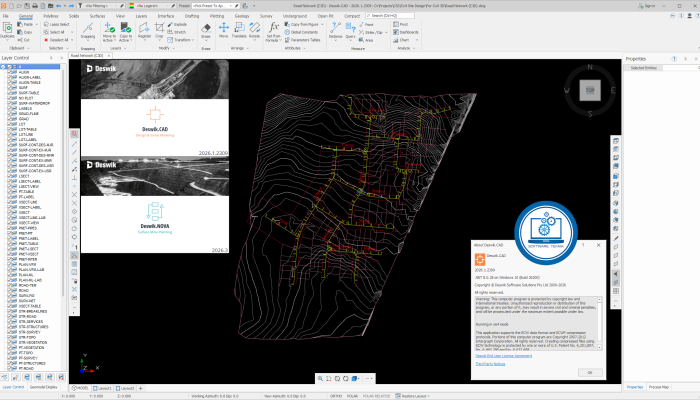700x400 pixels.
Task: Click the Search input field in ribbon
Action: pyautogui.click(x=390, y=16)
